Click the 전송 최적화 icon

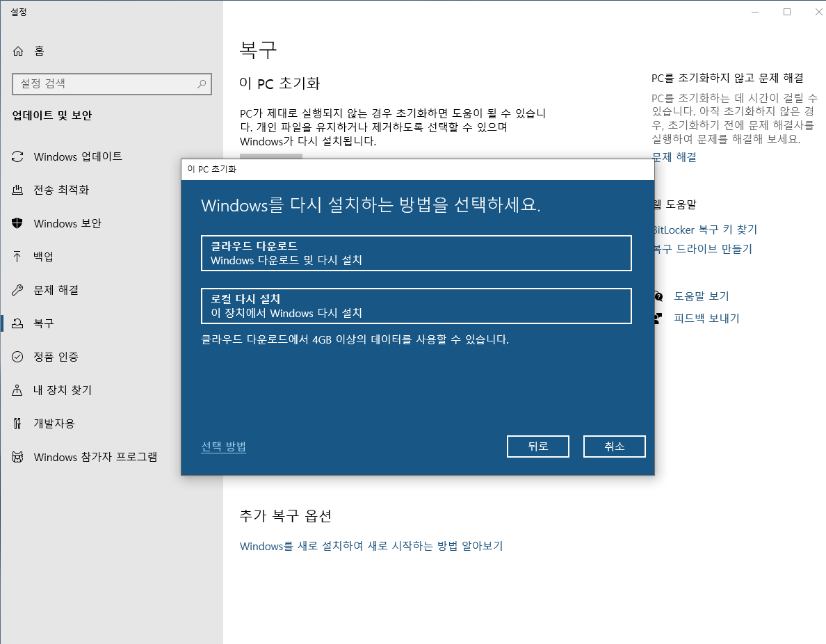tap(17, 190)
